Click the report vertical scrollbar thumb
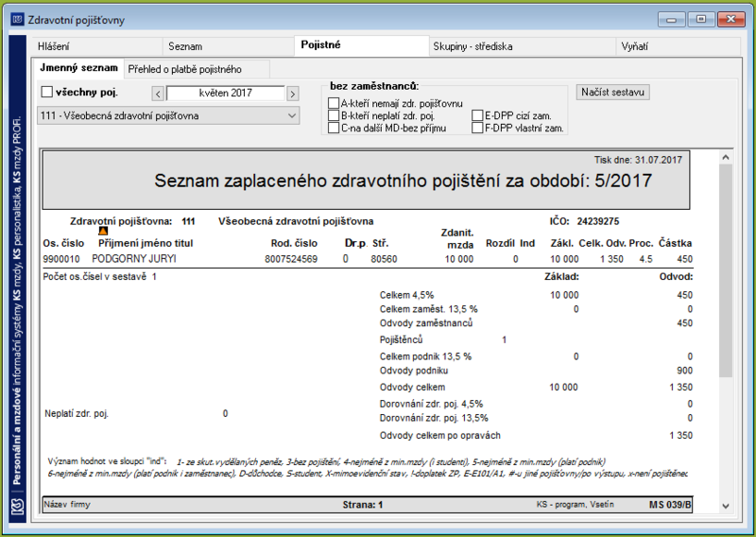The image size is (756, 537). point(726,270)
